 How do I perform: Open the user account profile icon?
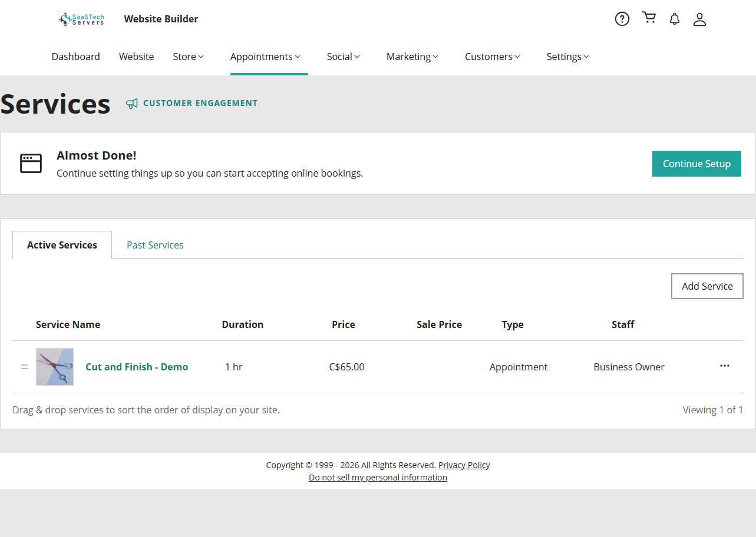699,19
